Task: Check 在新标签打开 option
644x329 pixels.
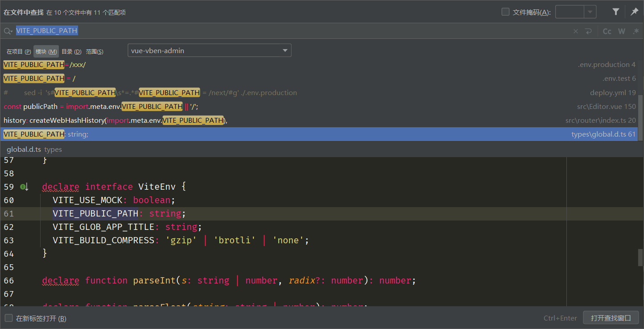Action: coord(8,318)
